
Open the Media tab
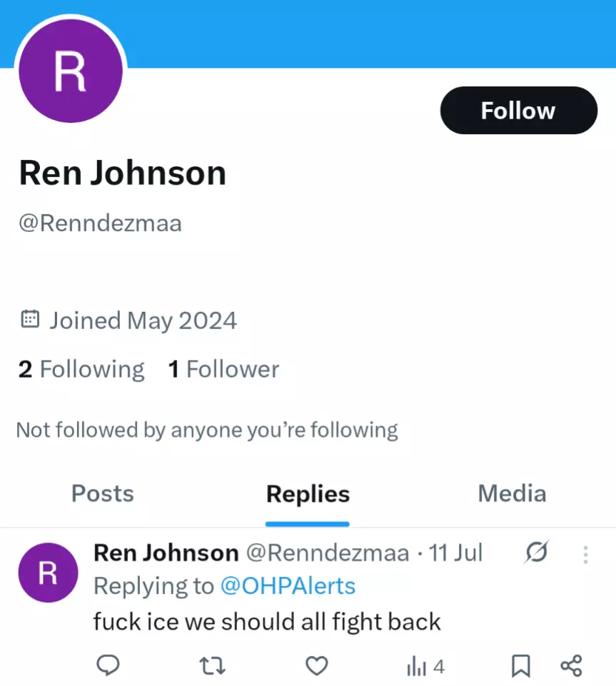pyautogui.click(x=512, y=494)
